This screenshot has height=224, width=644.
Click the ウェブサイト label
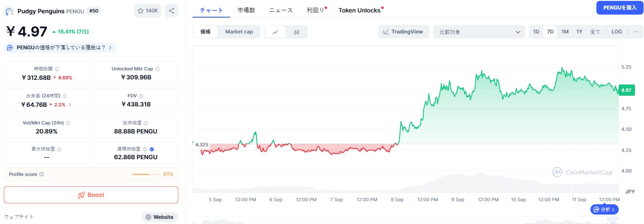[19, 217]
